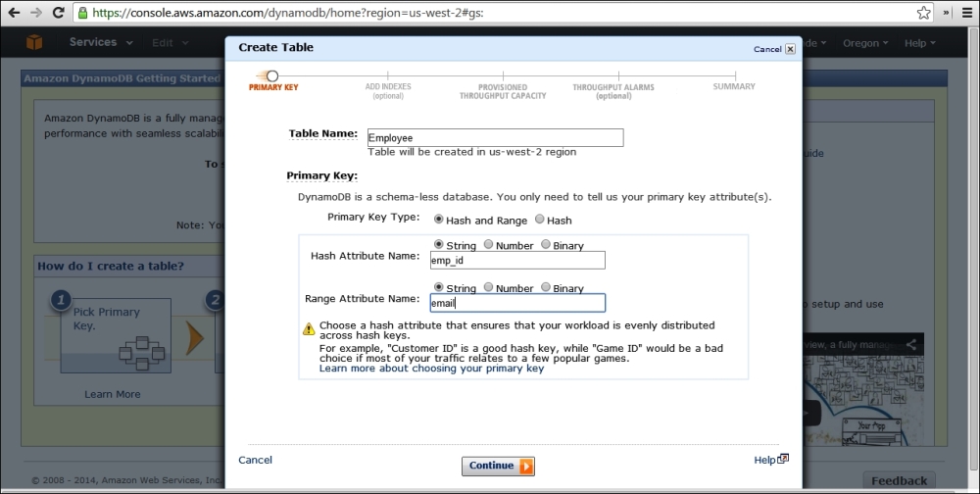This screenshot has height=494, width=980.
Task: Click the share icon on video
Action: click(x=911, y=345)
